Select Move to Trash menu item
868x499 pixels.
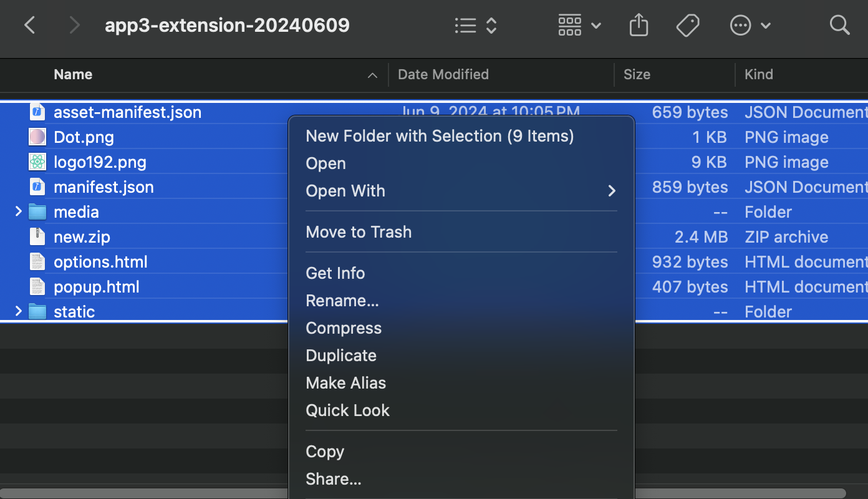point(461,232)
